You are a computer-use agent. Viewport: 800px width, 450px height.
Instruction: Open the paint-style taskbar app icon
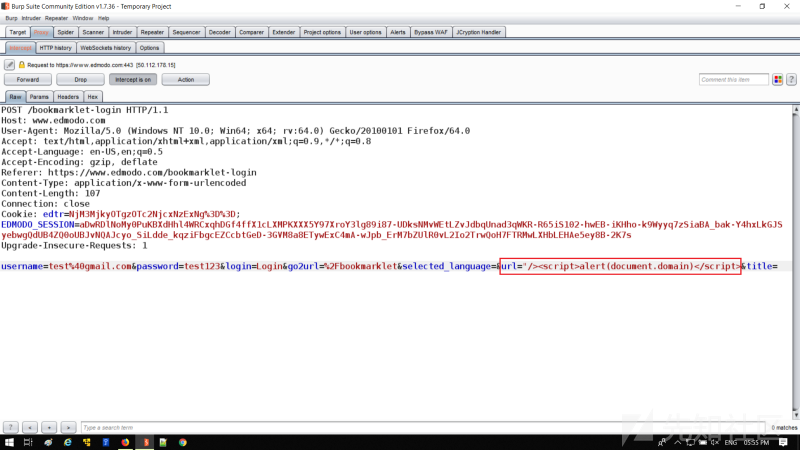[x=48, y=442]
